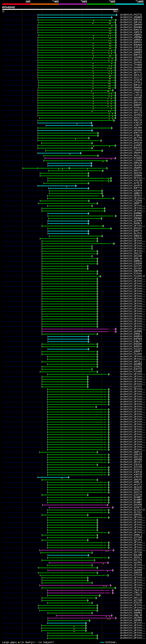Viewport: 146px width, 644px height.
Task: Open hit UniRef100_B9RYE9
Action: click(x=131, y=20)
